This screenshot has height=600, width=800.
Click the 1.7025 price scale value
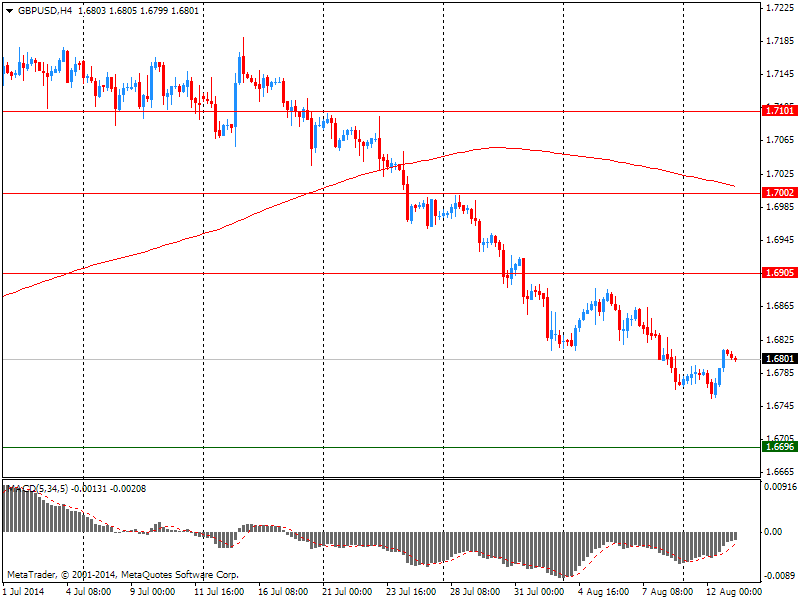click(x=781, y=174)
